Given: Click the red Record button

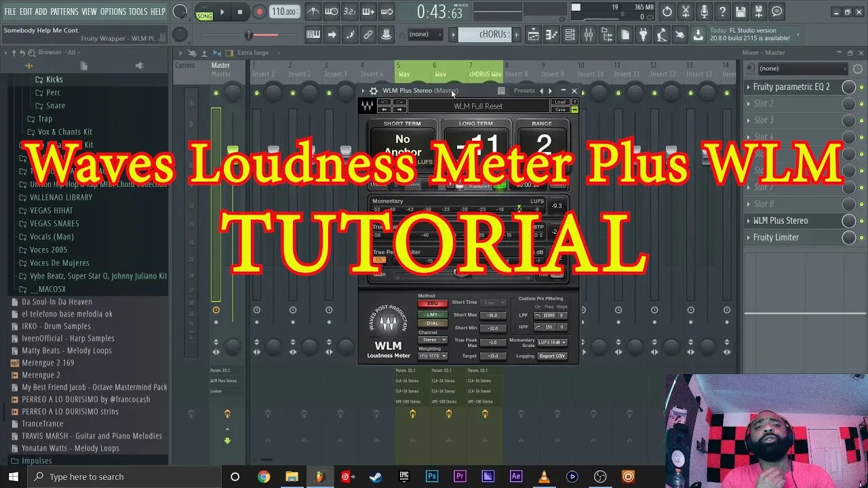Looking at the screenshot, I should point(259,12).
